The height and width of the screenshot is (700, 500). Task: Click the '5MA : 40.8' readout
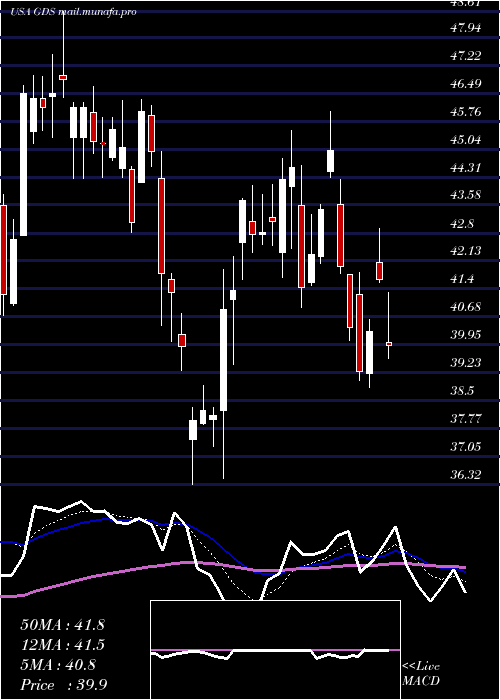point(58,665)
